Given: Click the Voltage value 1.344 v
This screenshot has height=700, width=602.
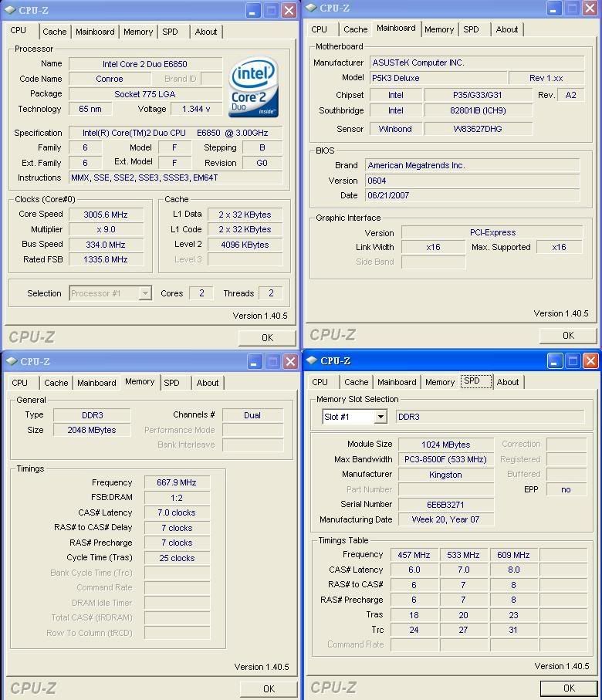Looking at the screenshot, I should 197,109.
